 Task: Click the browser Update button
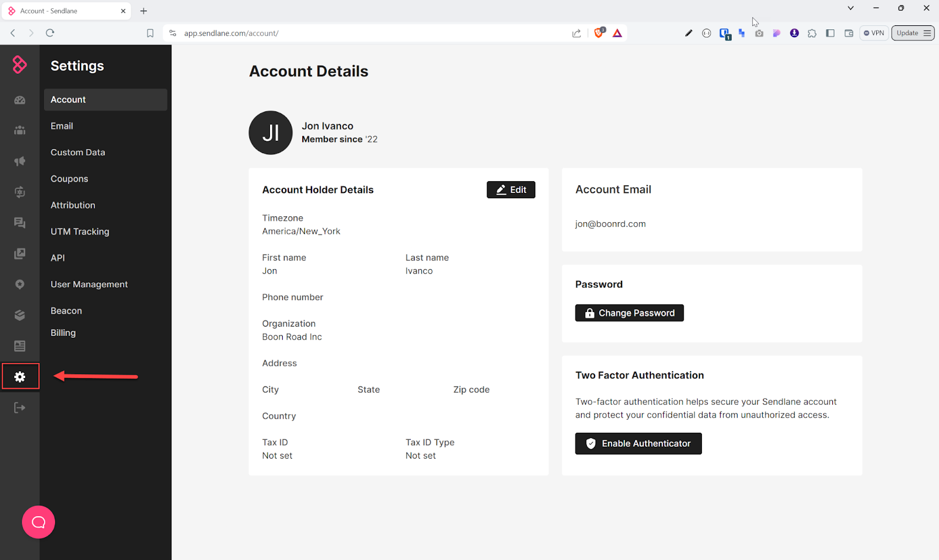pyautogui.click(x=913, y=33)
